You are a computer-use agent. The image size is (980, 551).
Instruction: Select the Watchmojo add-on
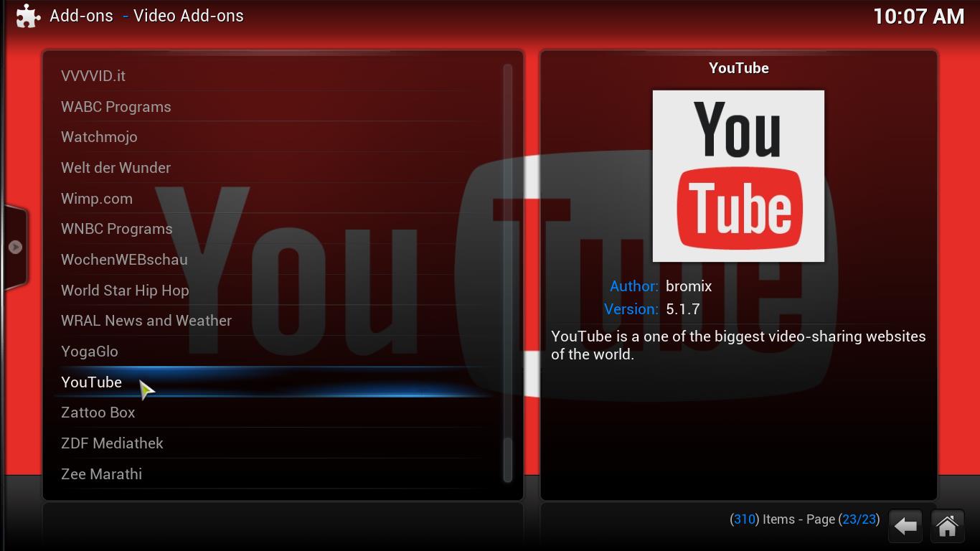click(x=99, y=137)
